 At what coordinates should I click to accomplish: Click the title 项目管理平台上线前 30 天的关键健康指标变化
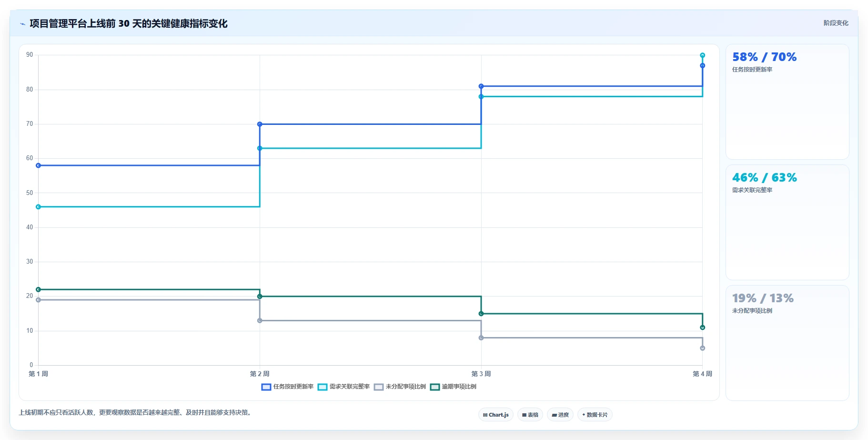coord(129,24)
